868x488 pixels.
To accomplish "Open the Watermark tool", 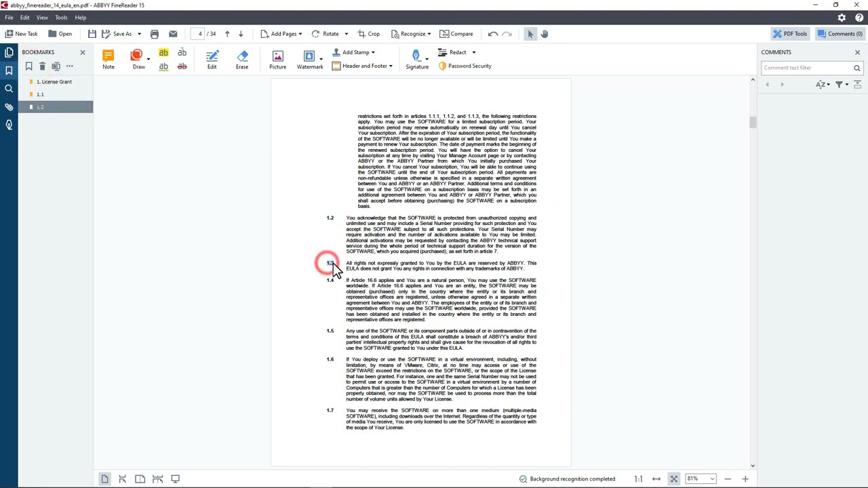I will pos(310,59).
